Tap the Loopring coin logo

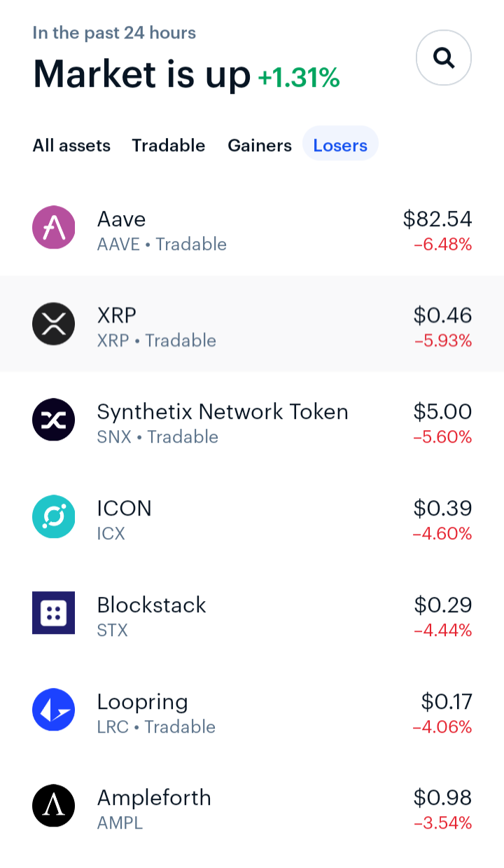pyautogui.click(x=54, y=710)
